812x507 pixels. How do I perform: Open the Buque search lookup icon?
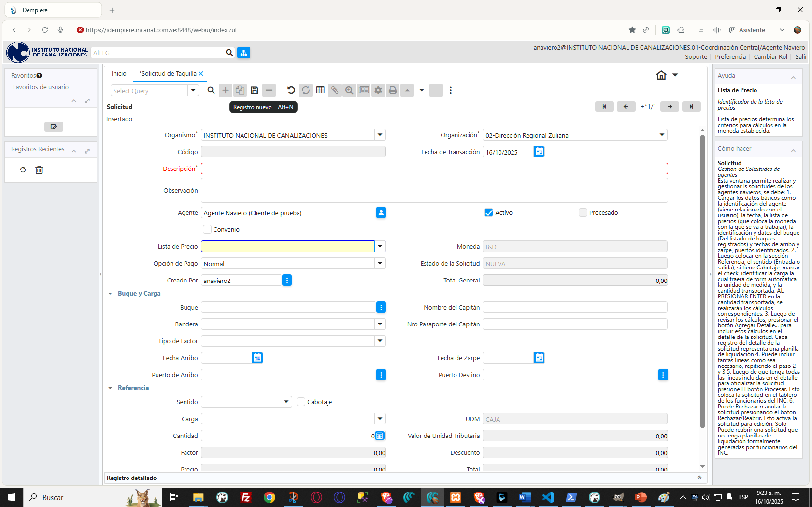click(381, 308)
